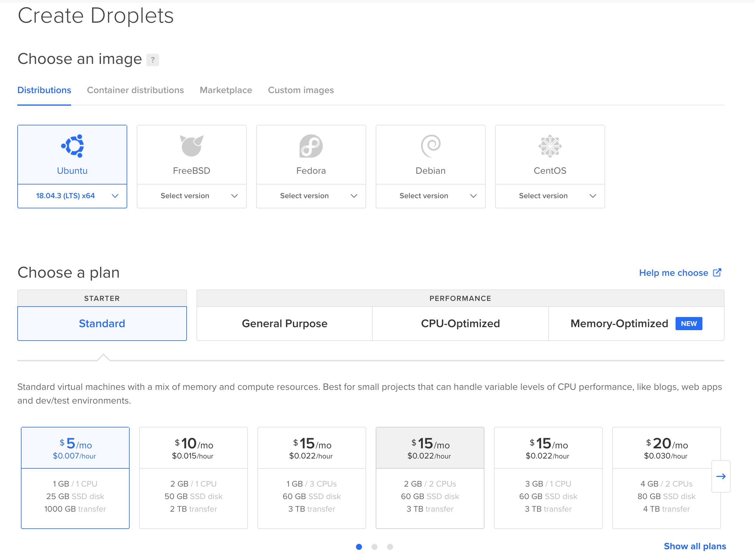Viewport: 755px width, 560px height.
Task: Select the $10/mo 2 GB 1 CPU plan
Action: (193, 478)
